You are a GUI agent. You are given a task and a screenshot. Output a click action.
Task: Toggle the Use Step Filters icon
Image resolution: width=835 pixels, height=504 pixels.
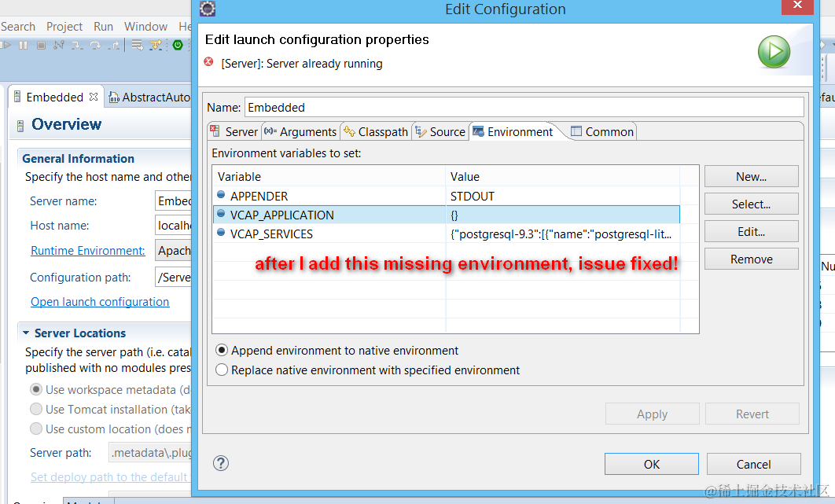(x=156, y=46)
